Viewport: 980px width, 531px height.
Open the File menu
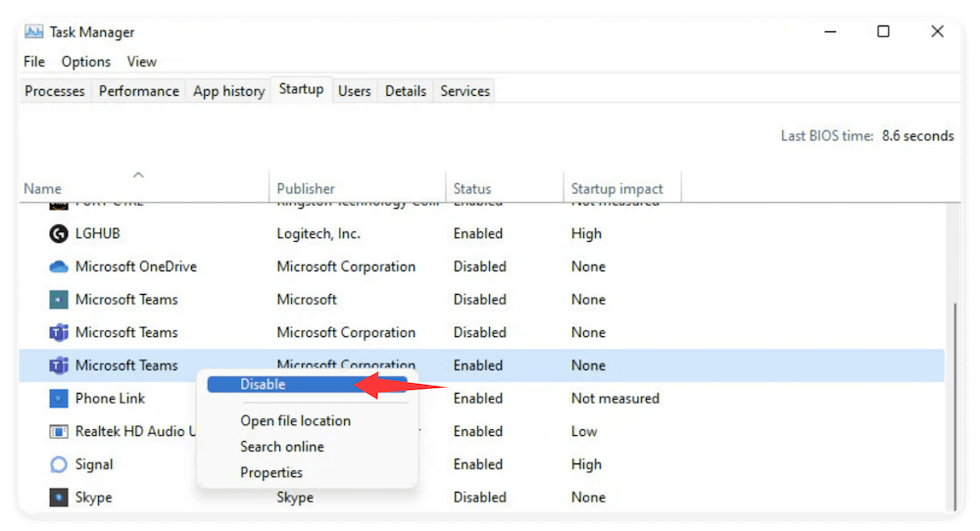click(x=34, y=62)
